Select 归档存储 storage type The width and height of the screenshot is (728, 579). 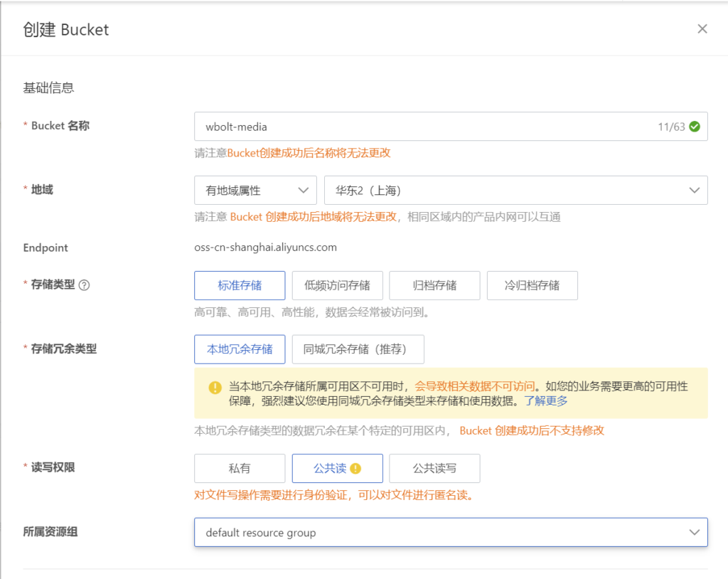pyautogui.click(x=434, y=285)
